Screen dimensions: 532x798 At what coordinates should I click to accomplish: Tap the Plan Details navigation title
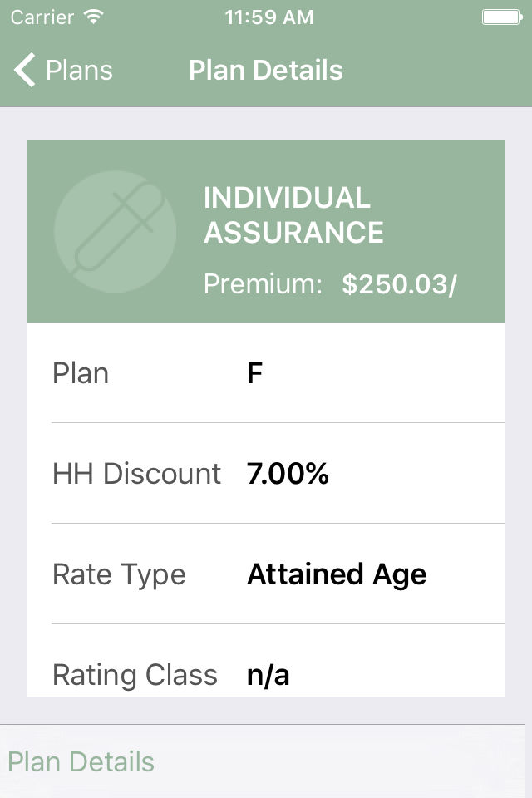266,71
